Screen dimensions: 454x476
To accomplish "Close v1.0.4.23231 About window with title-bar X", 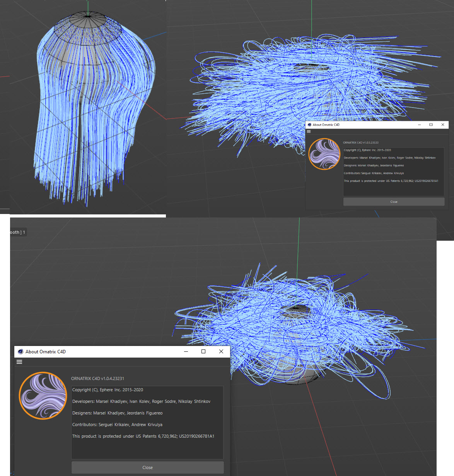I will pos(221,351).
